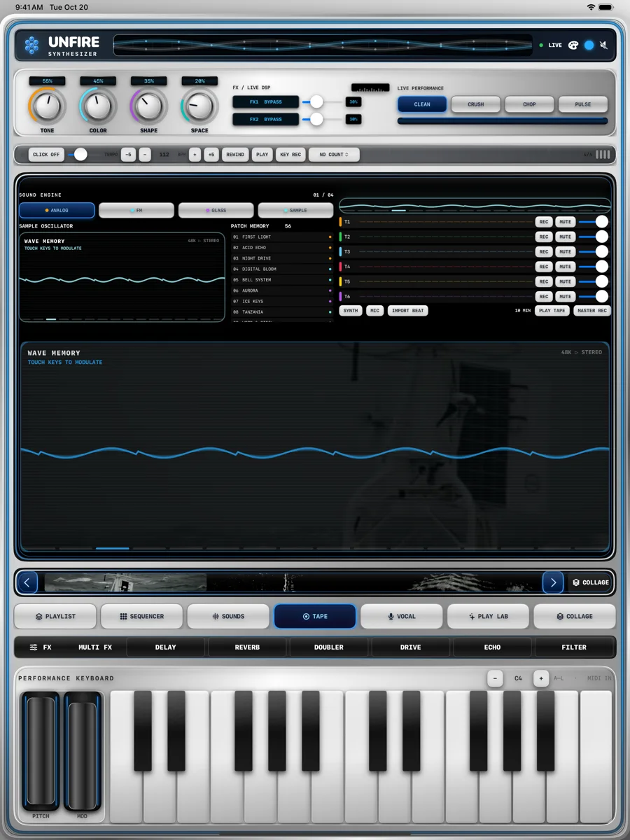Decrease tempo by 5 with -5 button
Image resolution: width=630 pixels, height=840 pixels.
[128, 155]
